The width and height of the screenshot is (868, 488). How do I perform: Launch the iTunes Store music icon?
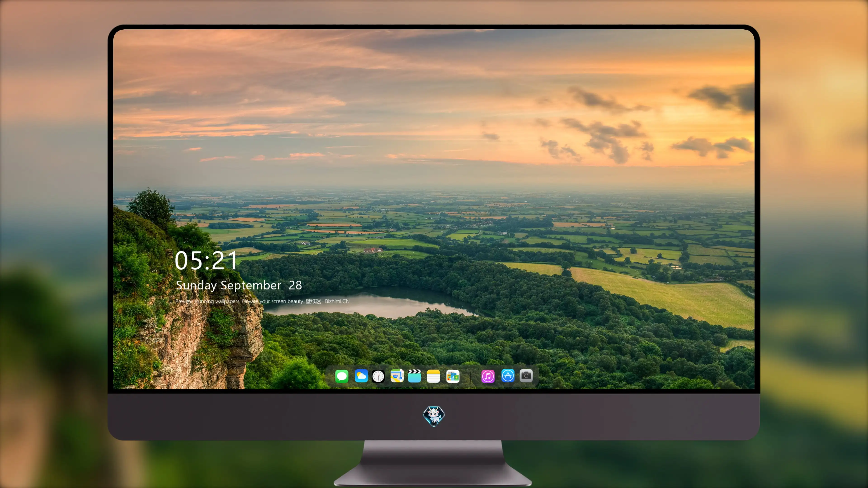click(488, 376)
